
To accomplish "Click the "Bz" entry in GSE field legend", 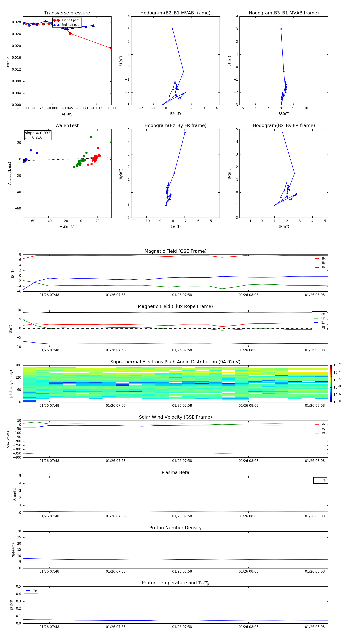I will coord(320,267).
